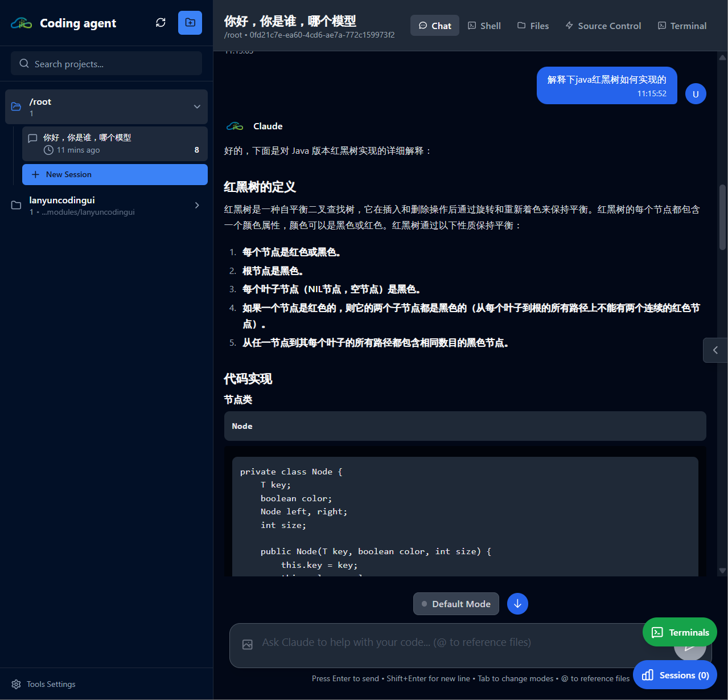The image size is (728, 700).
Task: Click the session chat bubble icon
Action: pyautogui.click(x=32, y=138)
